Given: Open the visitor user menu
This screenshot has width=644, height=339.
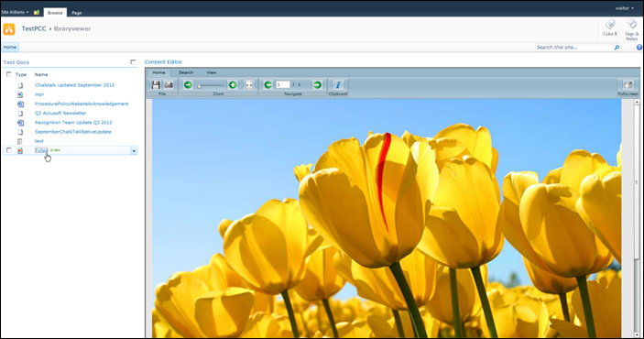Looking at the screenshot, I should coord(624,8).
